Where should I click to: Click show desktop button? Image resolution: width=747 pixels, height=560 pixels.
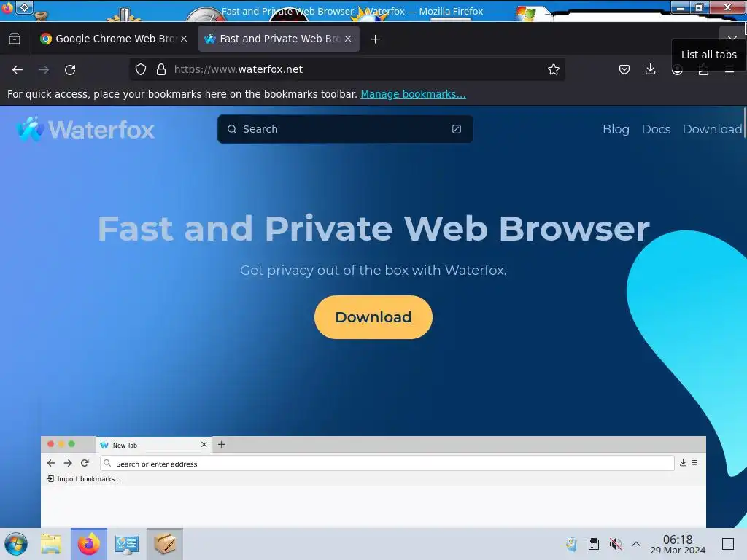[x=728, y=544]
